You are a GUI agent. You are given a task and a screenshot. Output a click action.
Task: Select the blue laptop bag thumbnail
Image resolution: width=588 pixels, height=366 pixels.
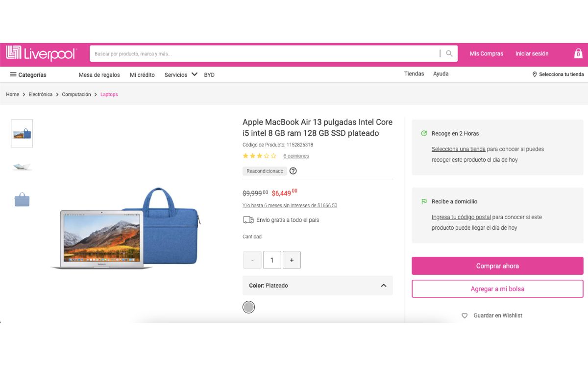(22, 199)
